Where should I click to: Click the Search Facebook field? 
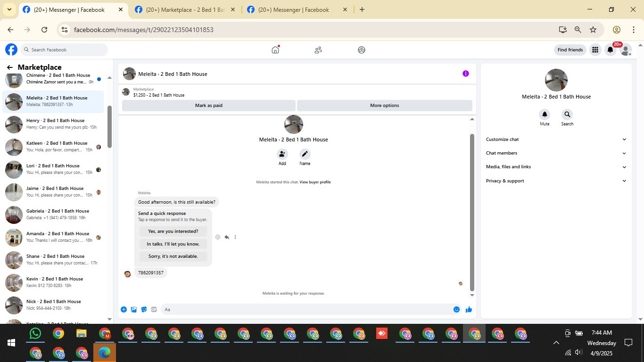65,49
